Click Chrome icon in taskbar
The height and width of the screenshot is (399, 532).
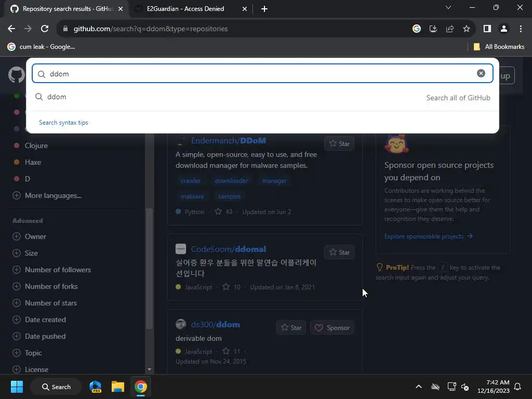(x=140, y=387)
